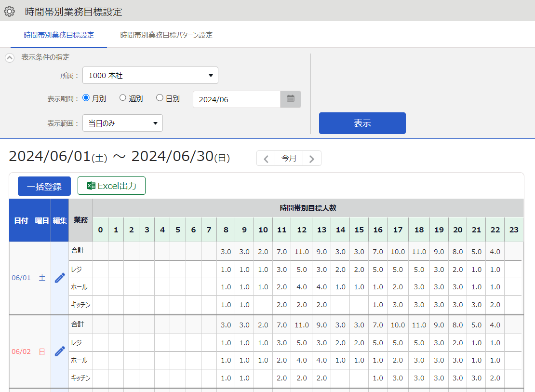Click 06/02 ホール value 2.0 at hour 17
Viewport: 535px width, 392px height.
point(398,360)
